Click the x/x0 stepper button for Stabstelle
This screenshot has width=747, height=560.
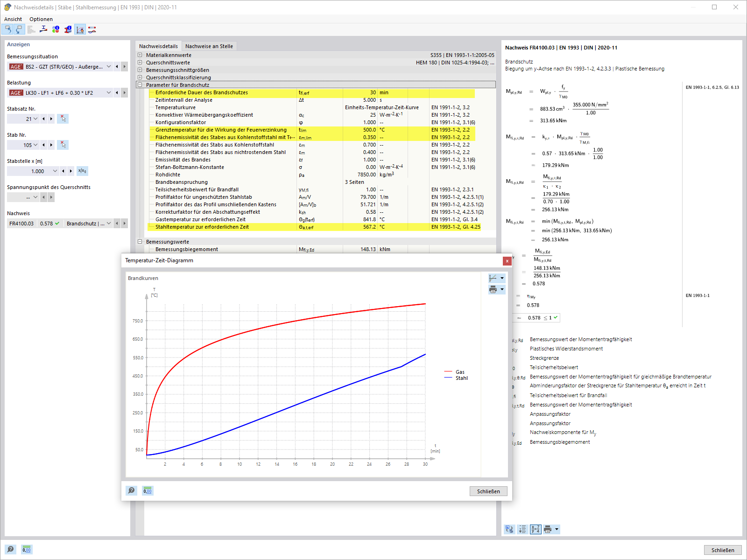click(82, 171)
